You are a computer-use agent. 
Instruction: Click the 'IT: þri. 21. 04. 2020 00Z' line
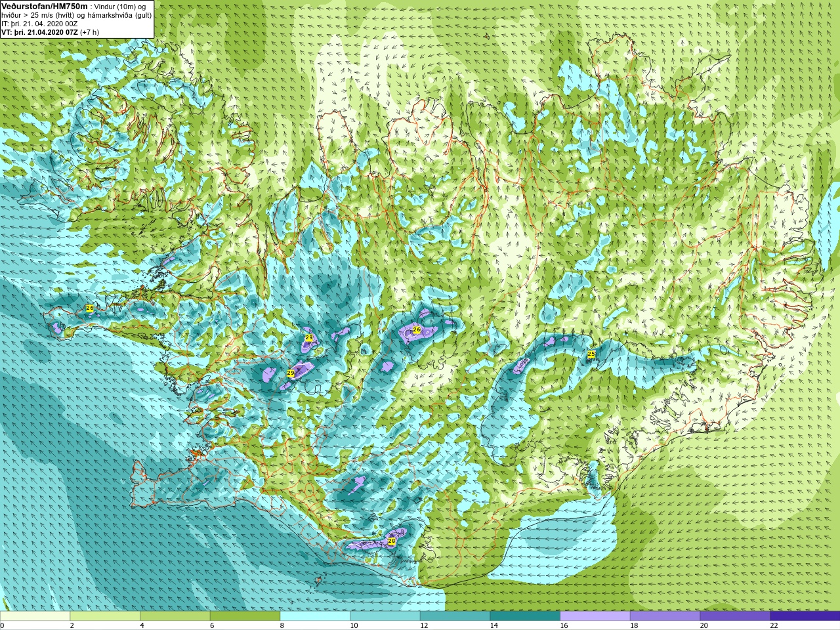coord(39,24)
